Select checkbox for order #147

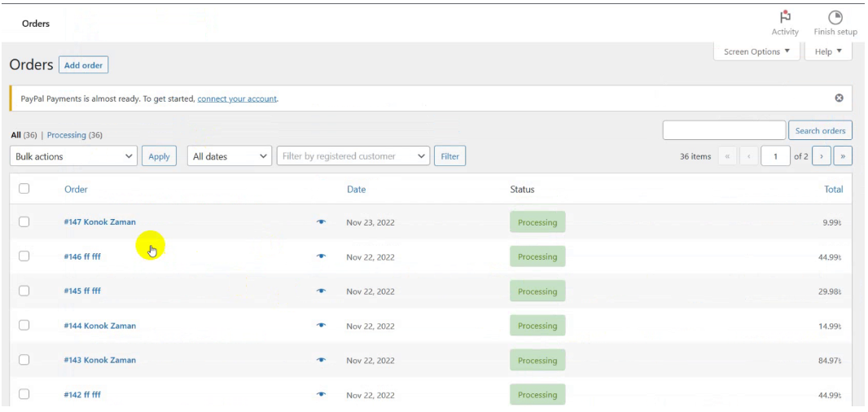click(x=24, y=221)
